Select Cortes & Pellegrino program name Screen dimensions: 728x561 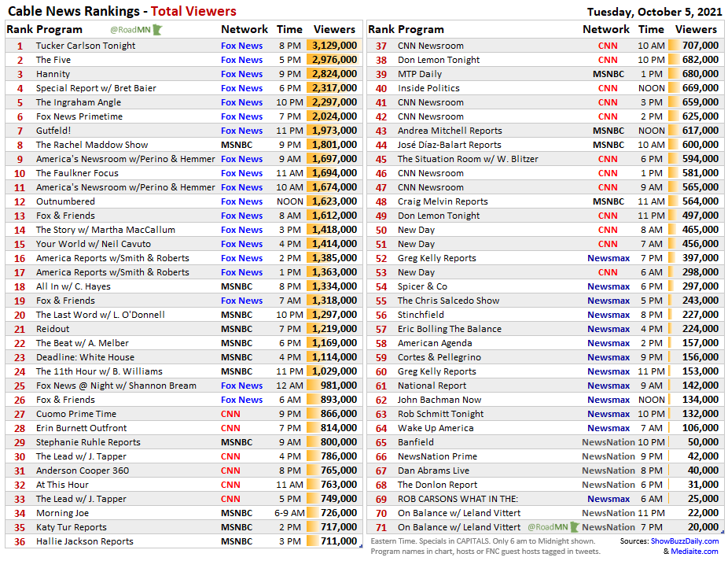[x=439, y=357]
